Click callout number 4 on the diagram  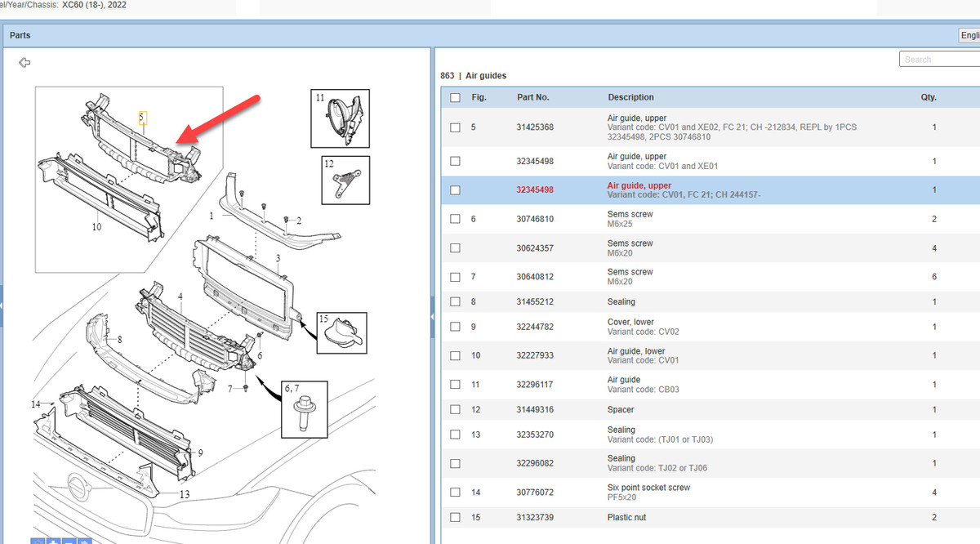tap(180, 295)
